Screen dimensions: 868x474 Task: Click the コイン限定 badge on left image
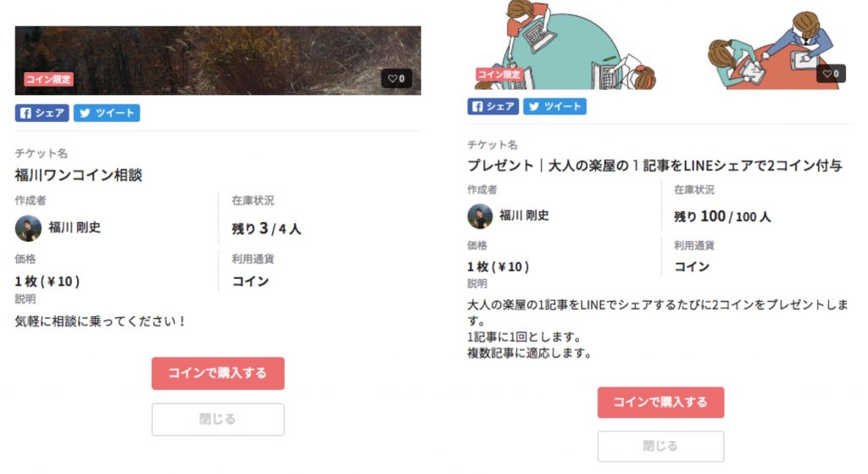48,79
